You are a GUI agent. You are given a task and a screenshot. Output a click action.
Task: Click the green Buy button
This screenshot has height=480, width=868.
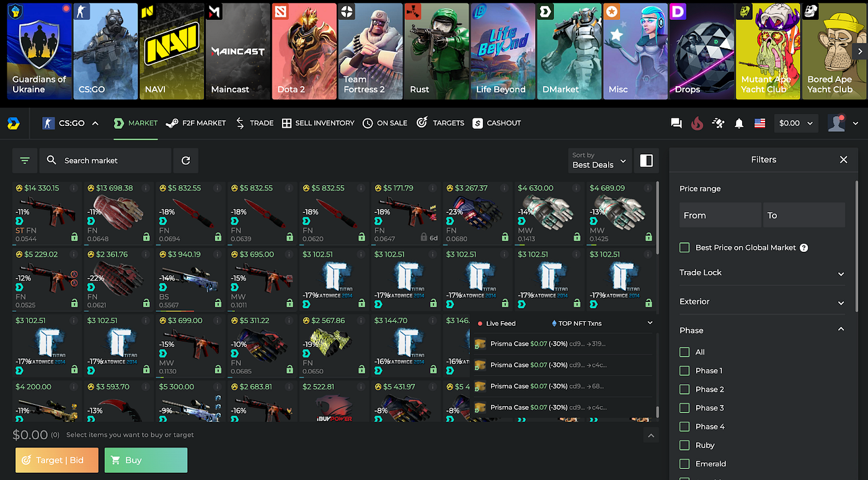click(x=146, y=460)
